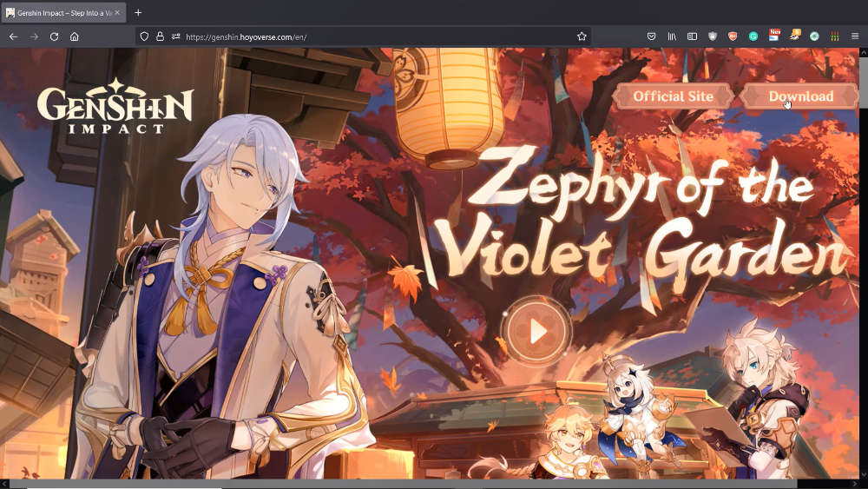Go to the browser home page
Image resolution: width=868 pixels, height=489 pixels.
pos(75,36)
